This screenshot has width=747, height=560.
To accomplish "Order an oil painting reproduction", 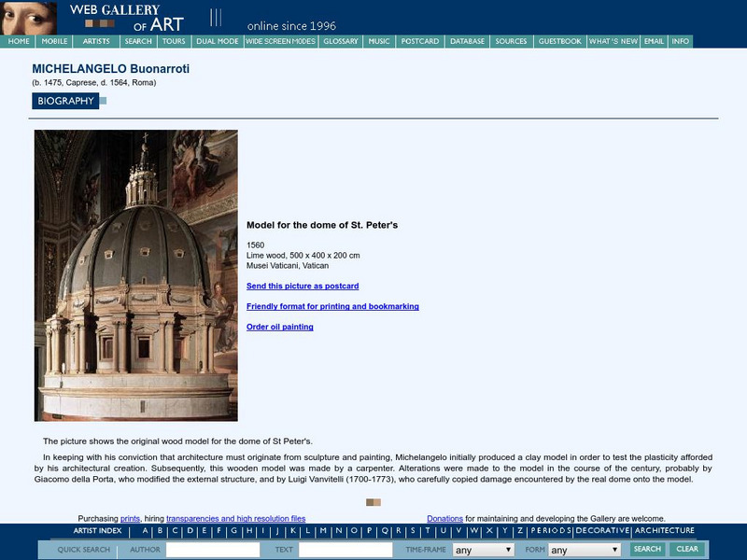I will point(278,329).
